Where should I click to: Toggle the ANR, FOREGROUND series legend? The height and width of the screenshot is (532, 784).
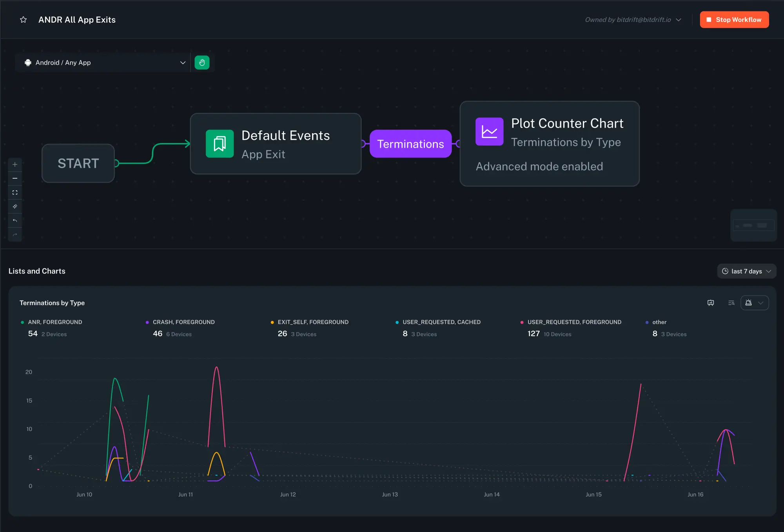point(55,322)
